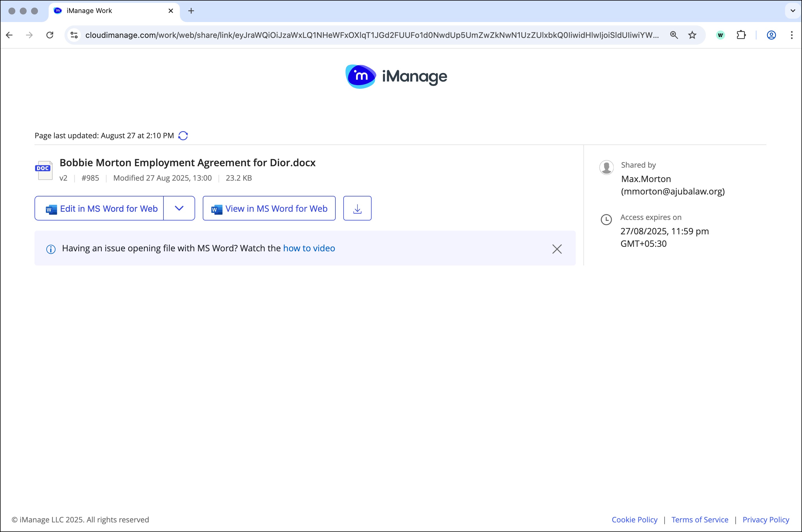Screen dimensions: 802x532
Task: Bookmark this page with the star icon
Action: tap(692, 35)
